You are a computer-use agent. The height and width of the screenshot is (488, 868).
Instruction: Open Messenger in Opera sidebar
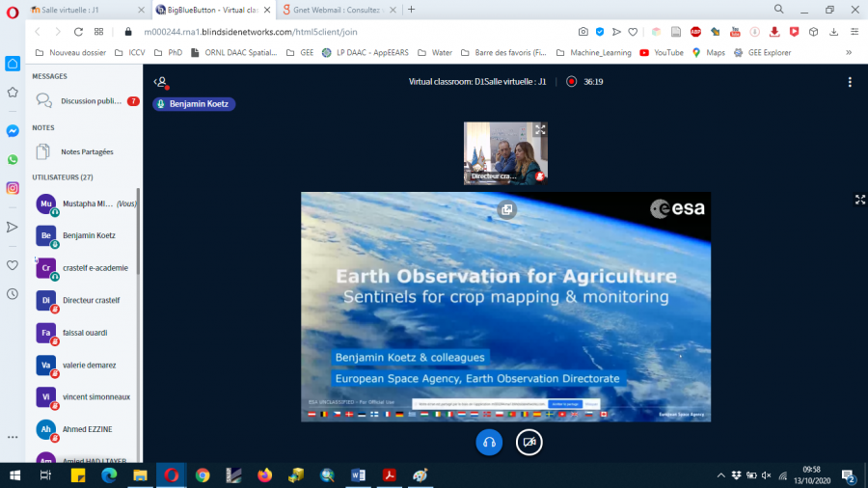13,131
